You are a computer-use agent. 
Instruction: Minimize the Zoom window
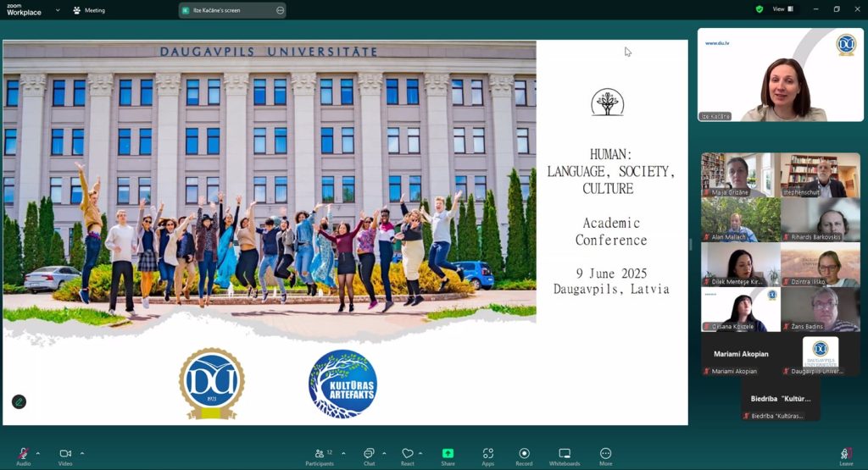pyautogui.click(x=815, y=8)
